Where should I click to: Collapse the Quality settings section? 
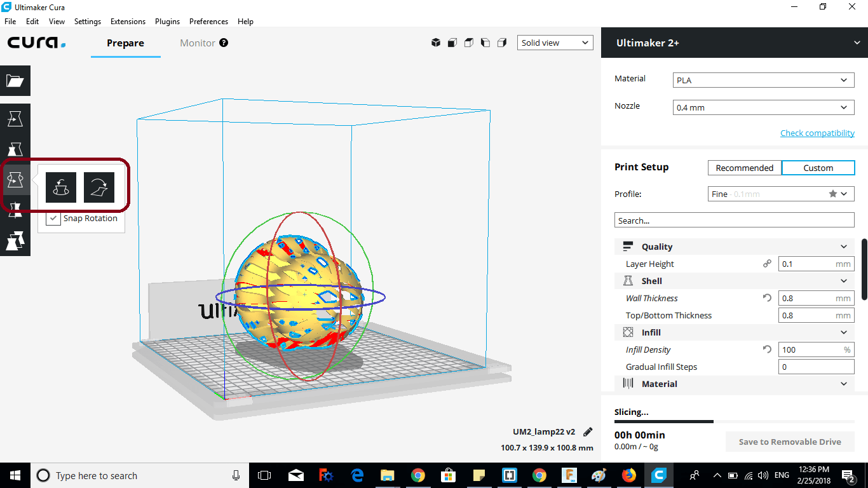click(x=735, y=247)
